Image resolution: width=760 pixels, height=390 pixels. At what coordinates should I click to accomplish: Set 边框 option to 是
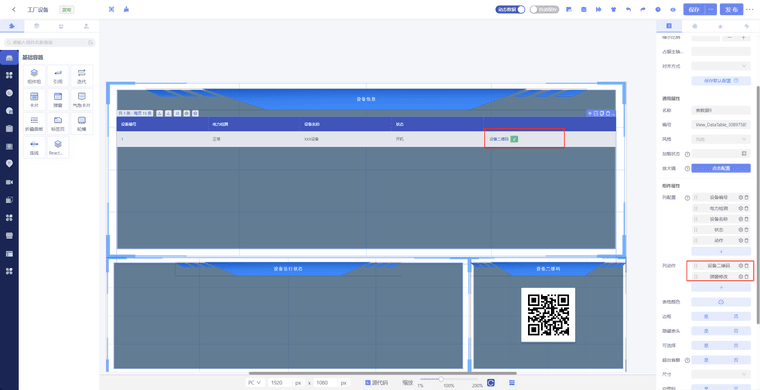pyautogui.click(x=706, y=316)
